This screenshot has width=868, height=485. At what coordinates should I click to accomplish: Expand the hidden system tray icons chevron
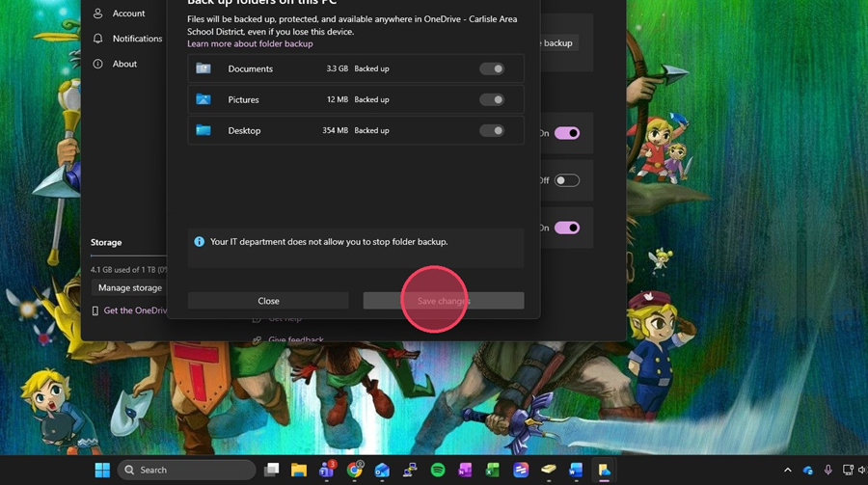tap(788, 470)
